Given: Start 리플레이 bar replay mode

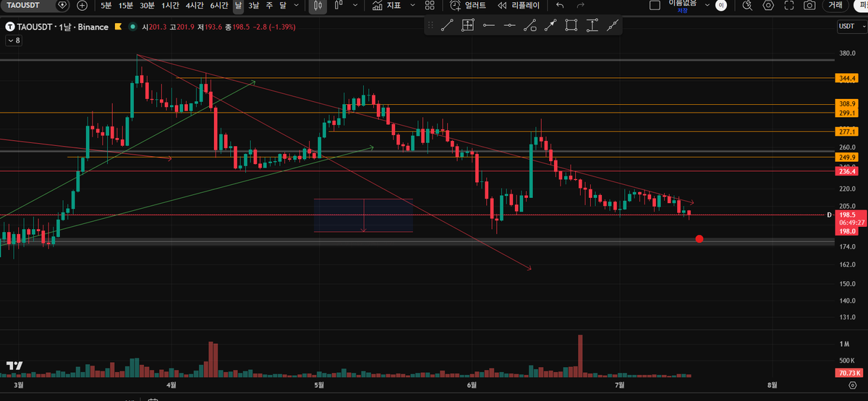Looking at the screenshot, I should [x=519, y=5].
